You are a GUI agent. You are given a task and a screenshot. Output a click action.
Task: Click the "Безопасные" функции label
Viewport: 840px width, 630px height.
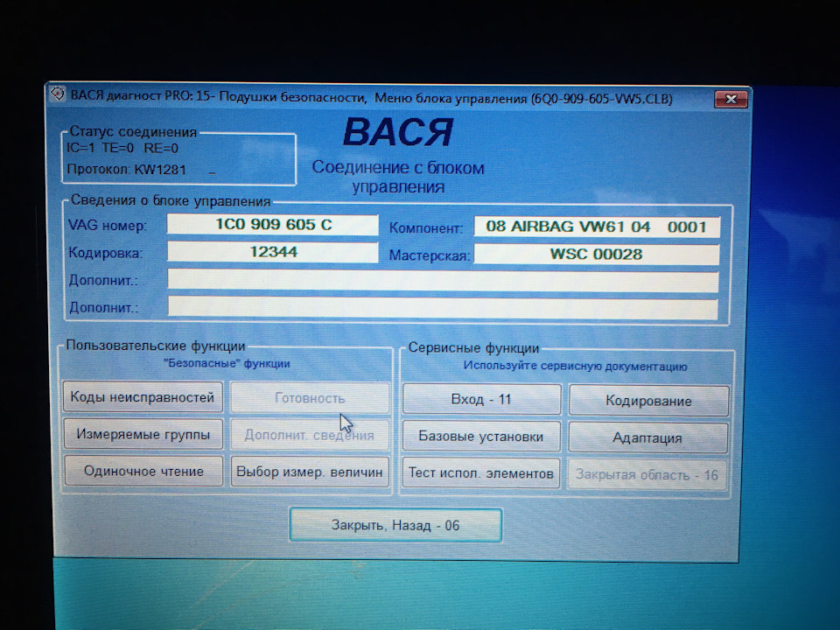point(227,363)
